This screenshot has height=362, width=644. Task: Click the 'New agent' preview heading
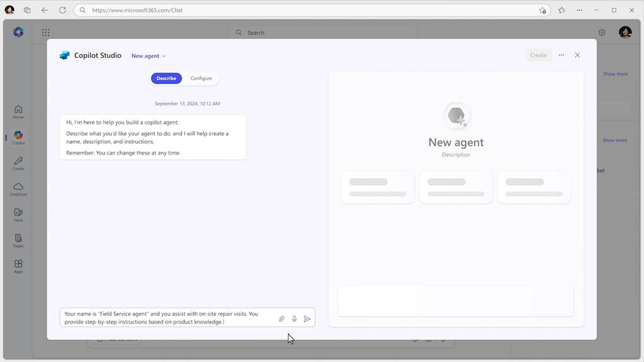point(456,143)
